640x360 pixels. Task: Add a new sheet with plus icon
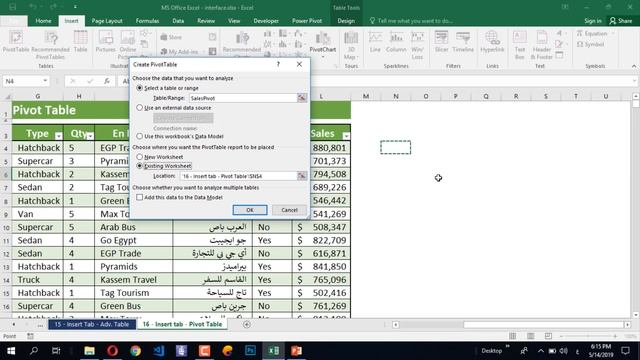247,324
